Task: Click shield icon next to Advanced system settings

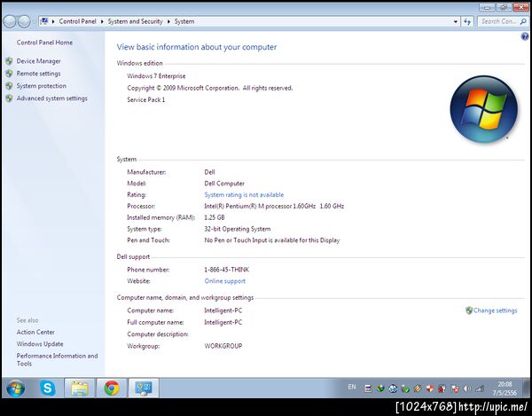Action: tap(10, 98)
